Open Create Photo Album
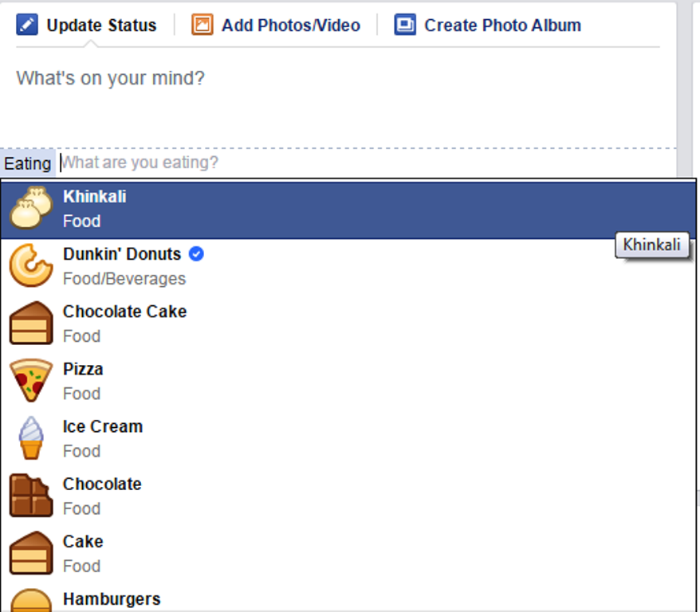The image size is (700, 612). [487, 25]
